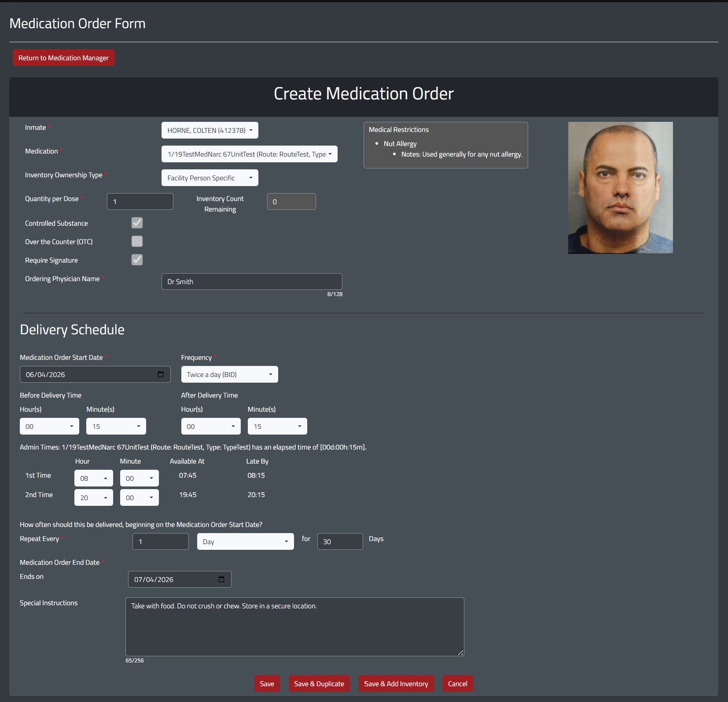Click the Quantity per Dose field
Screen dimensions: 728x702
coord(140,201)
